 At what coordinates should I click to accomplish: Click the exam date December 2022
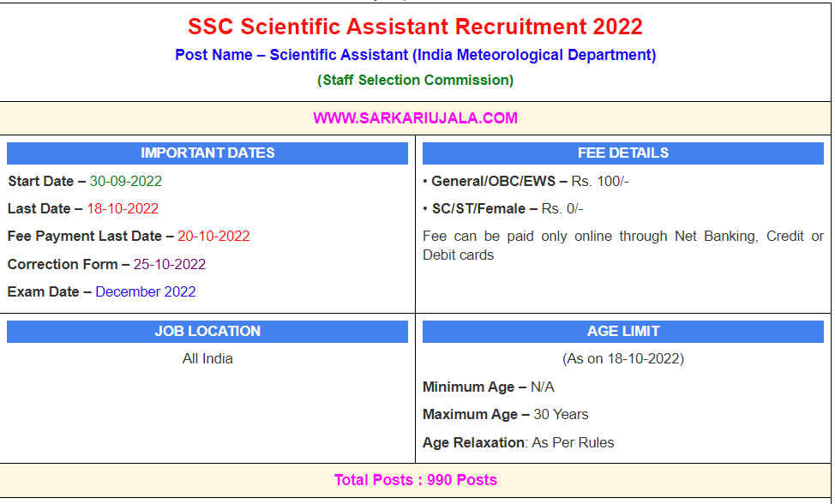click(x=146, y=291)
